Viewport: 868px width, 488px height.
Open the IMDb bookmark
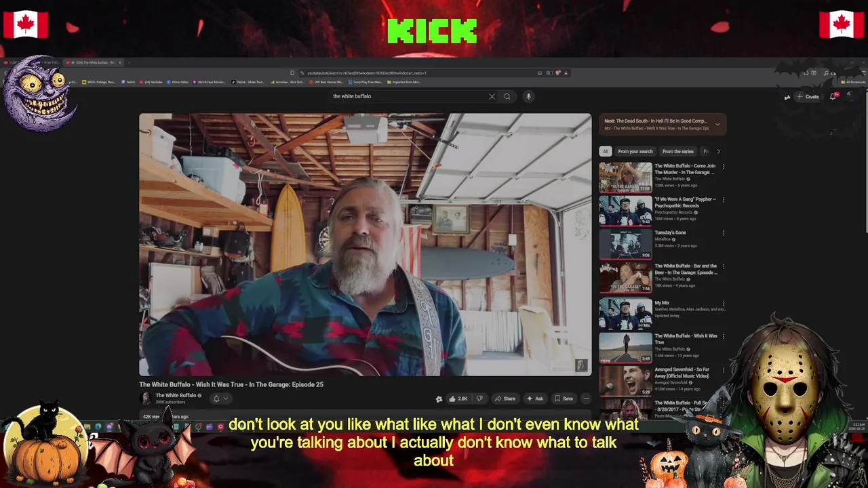99,82
